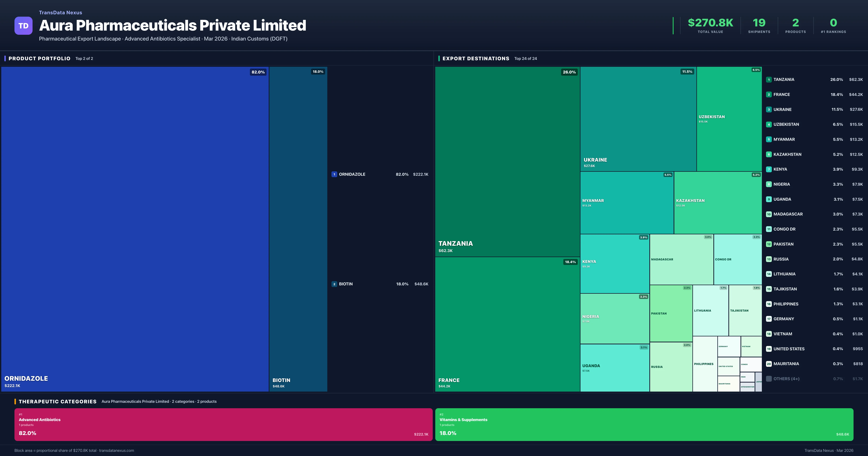Click the number 2 badge beside BIOTIN
The height and width of the screenshot is (456, 868).
[334, 284]
